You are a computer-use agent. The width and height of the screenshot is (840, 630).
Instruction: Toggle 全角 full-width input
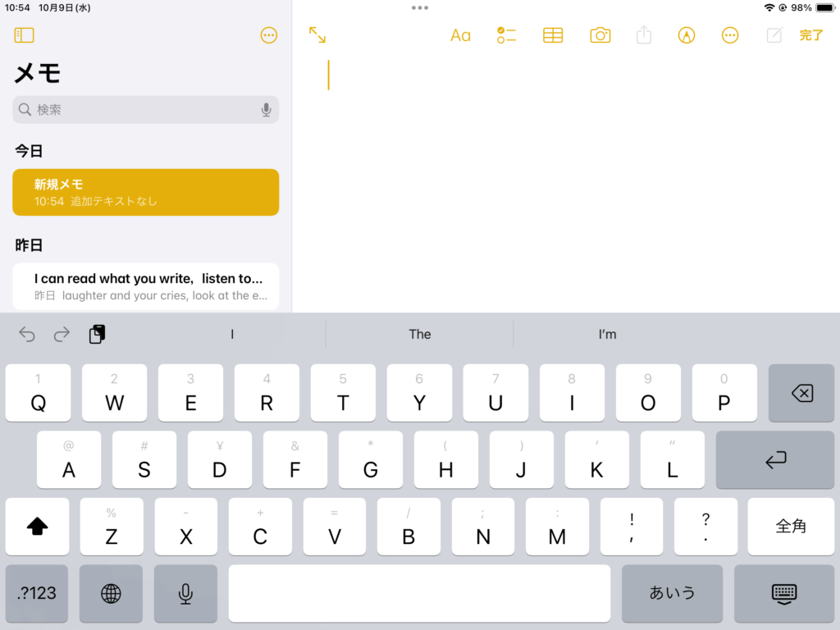(x=791, y=527)
